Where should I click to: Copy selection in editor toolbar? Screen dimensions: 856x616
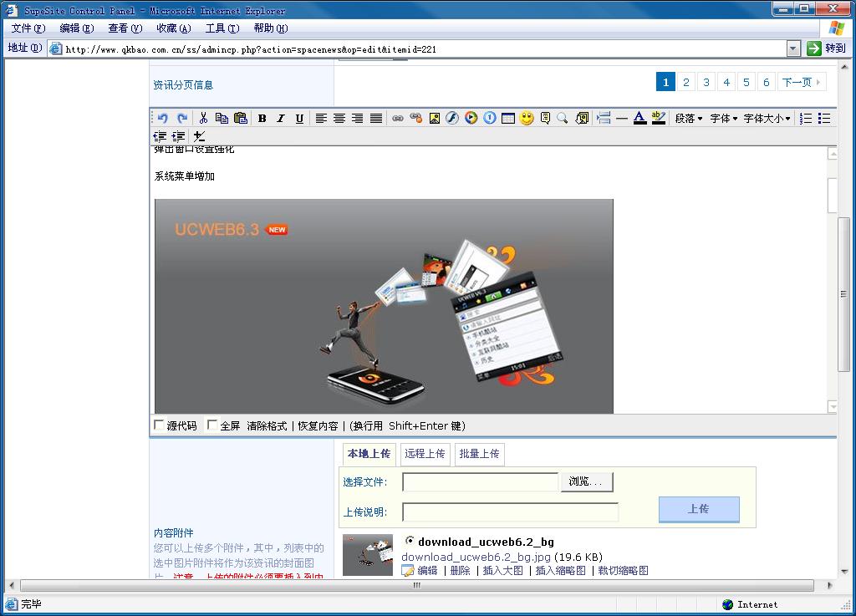tap(222, 118)
